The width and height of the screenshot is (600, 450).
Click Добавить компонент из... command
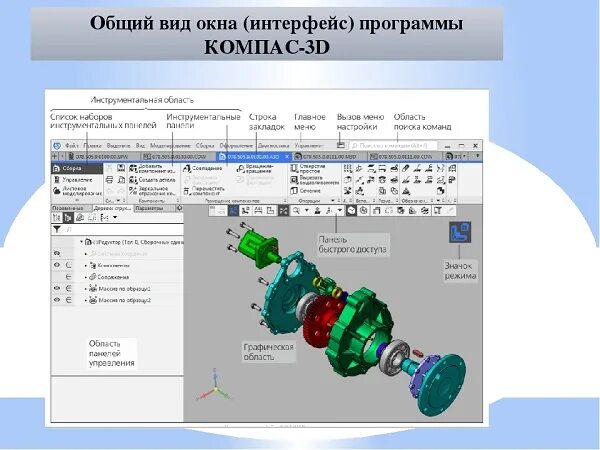(152, 168)
